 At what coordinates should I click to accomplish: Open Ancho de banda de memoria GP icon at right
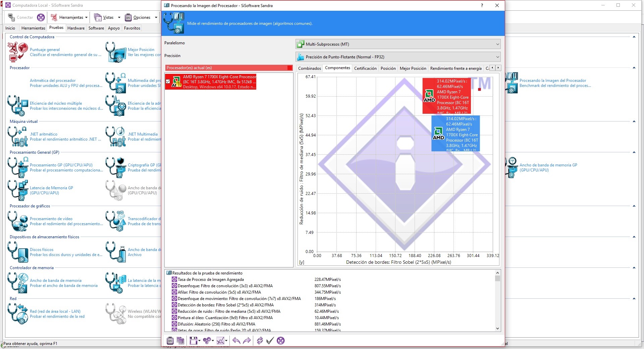pyautogui.click(x=512, y=167)
